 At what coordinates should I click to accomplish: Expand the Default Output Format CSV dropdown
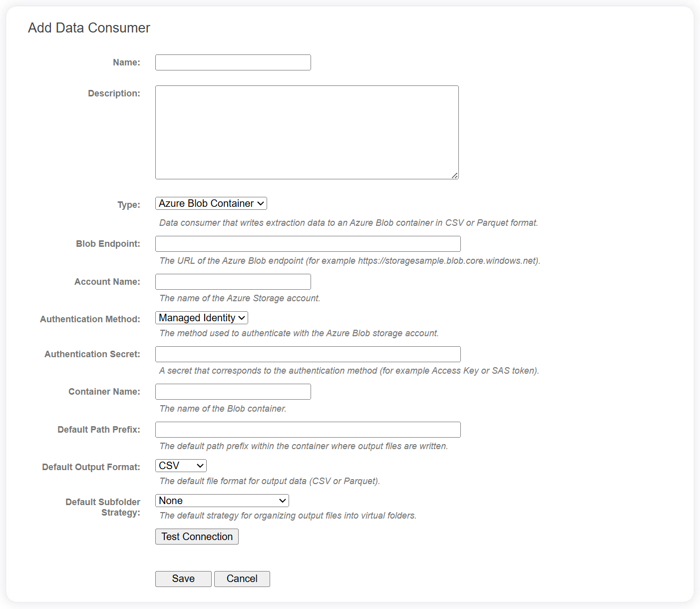coord(181,466)
